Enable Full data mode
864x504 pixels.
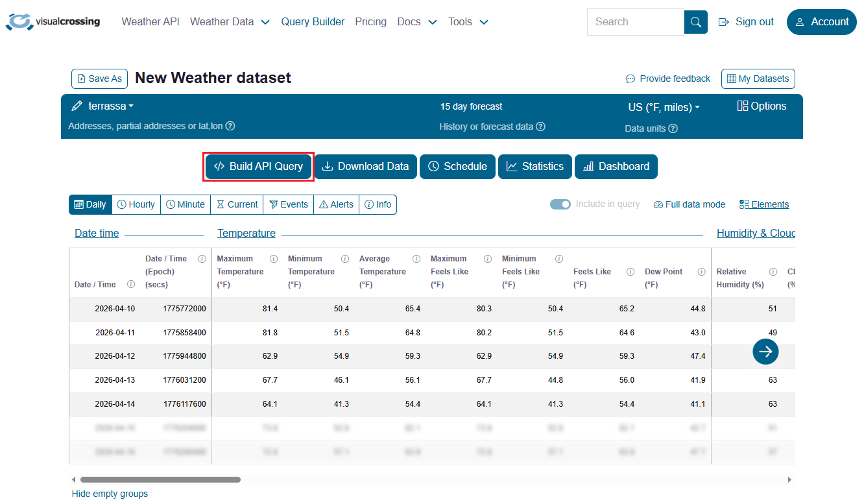click(x=689, y=204)
